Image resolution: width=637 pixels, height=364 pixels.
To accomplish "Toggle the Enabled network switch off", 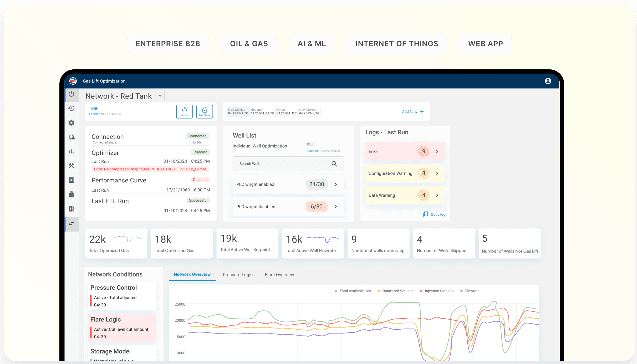I will pos(94,109).
